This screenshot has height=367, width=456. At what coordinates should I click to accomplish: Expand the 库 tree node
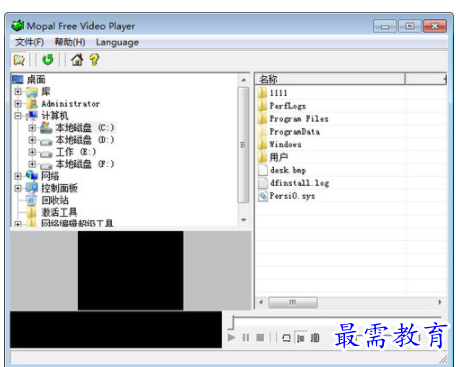coord(18,91)
